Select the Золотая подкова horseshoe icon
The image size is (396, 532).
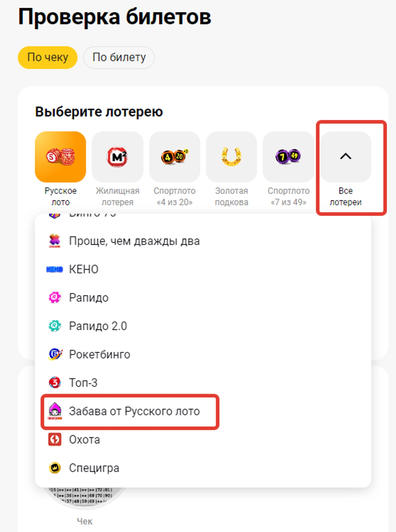pyautogui.click(x=231, y=157)
